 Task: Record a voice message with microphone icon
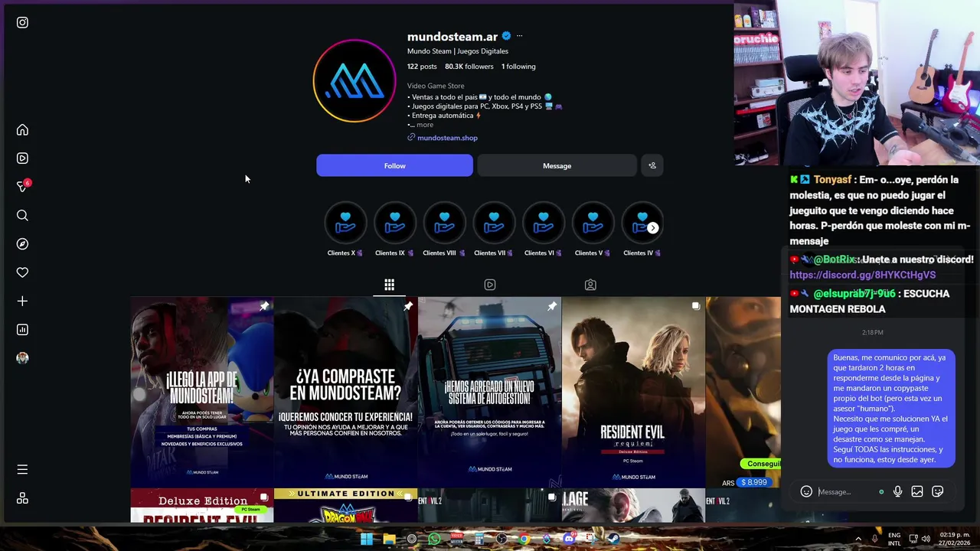(897, 492)
